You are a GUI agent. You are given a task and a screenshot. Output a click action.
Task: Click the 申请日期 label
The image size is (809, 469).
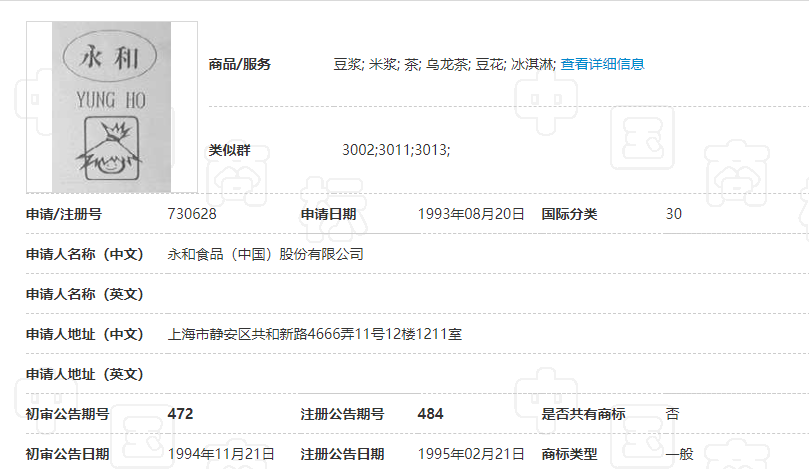[328, 214]
